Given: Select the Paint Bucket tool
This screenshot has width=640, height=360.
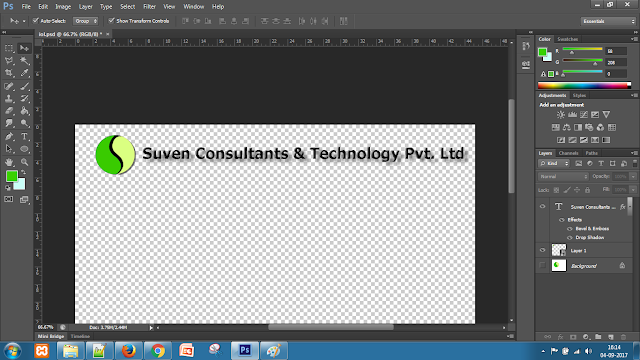Looking at the screenshot, I should 24,111.
